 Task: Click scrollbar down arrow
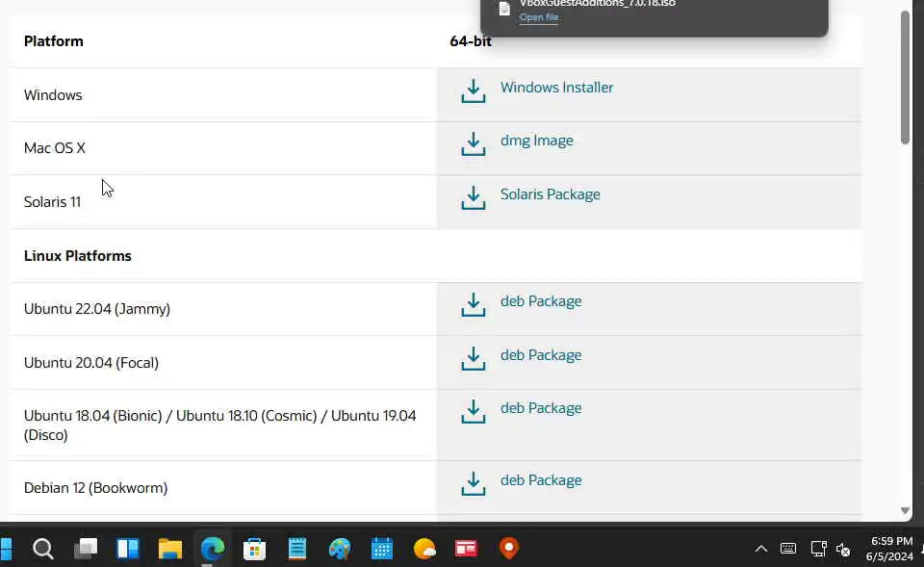pos(905,511)
